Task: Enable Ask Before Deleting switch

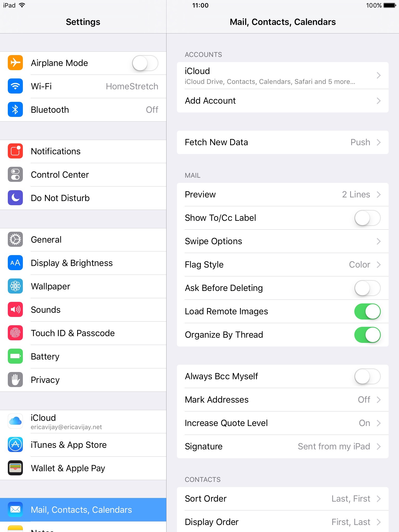Action: pyautogui.click(x=367, y=288)
